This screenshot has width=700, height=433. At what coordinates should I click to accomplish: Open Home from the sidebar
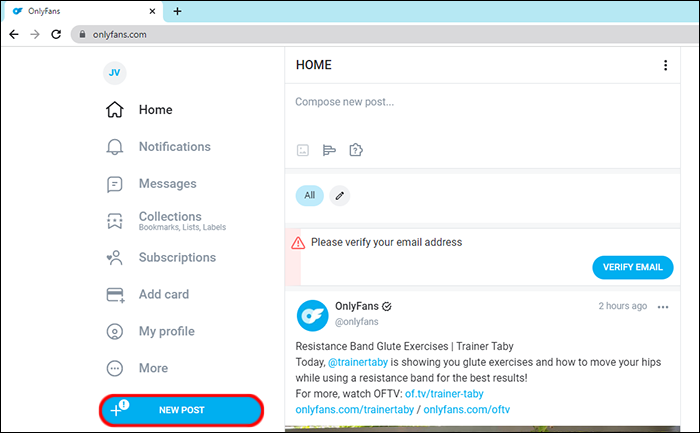(139, 109)
